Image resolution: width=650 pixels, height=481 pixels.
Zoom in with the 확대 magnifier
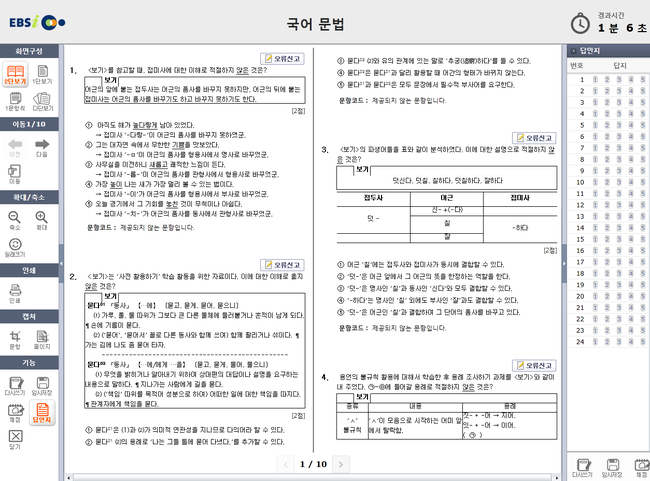pyautogui.click(x=41, y=220)
